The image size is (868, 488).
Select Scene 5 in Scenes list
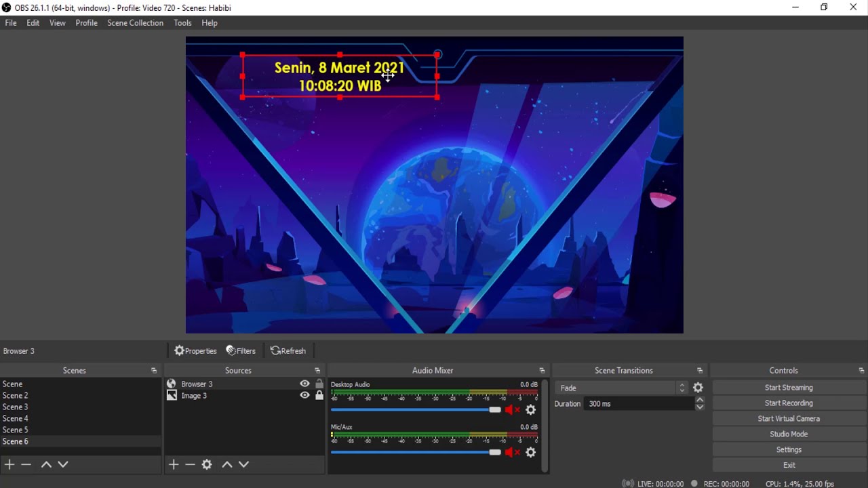coord(81,430)
